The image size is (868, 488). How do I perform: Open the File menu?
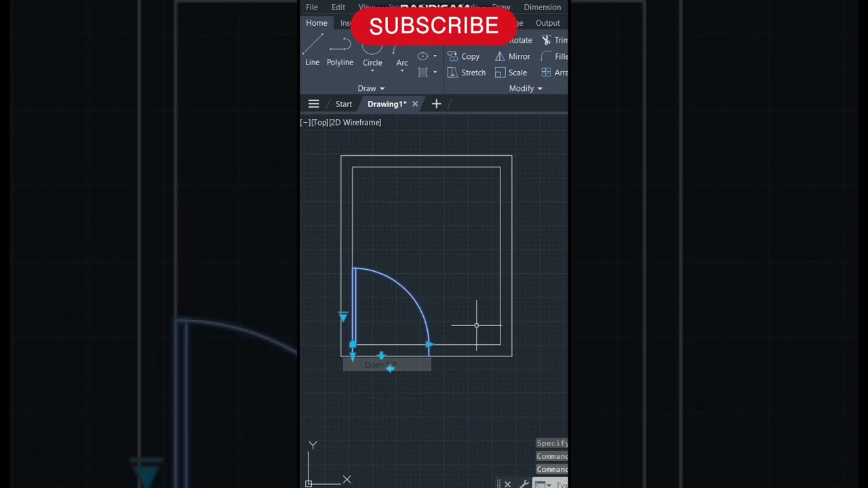tap(312, 7)
